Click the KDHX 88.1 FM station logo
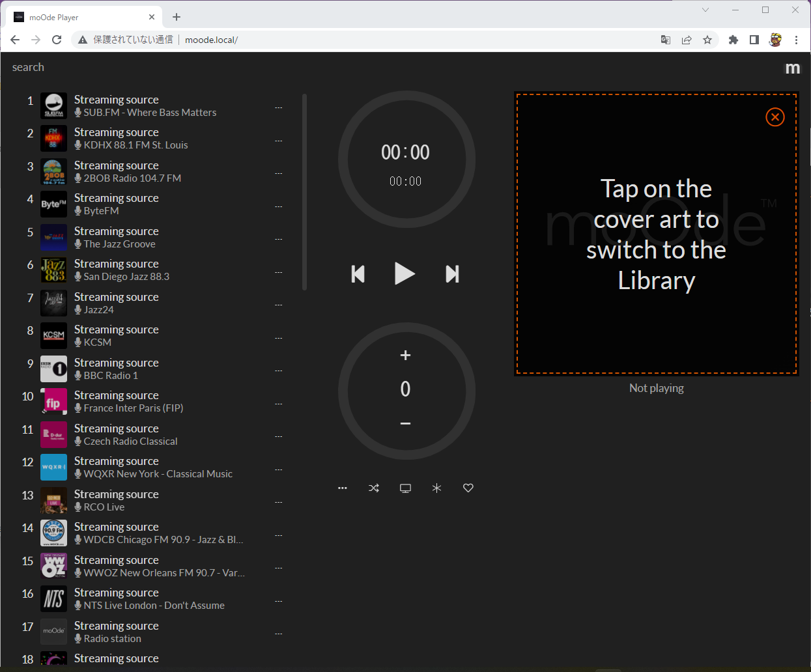This screenshot has height=672, width=811. [x=53, y=139]
